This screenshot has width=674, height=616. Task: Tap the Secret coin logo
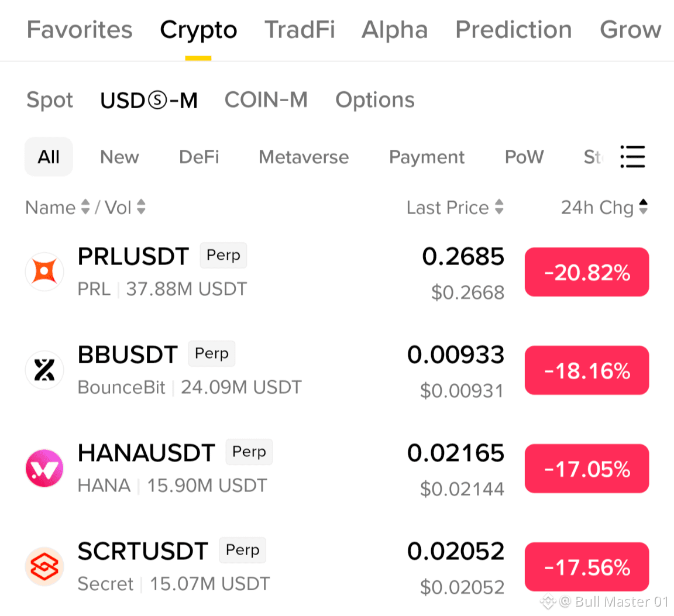[44, 566]
